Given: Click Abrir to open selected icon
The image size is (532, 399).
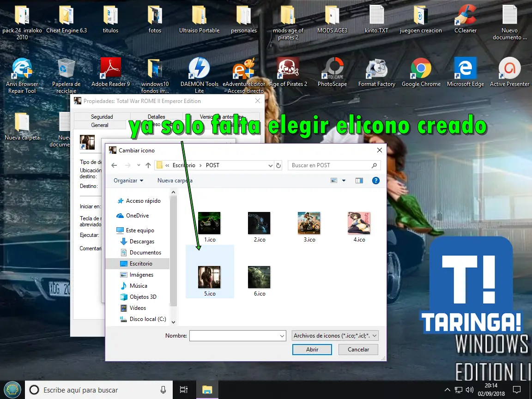Looking at the screenshot, I should 312,350.
